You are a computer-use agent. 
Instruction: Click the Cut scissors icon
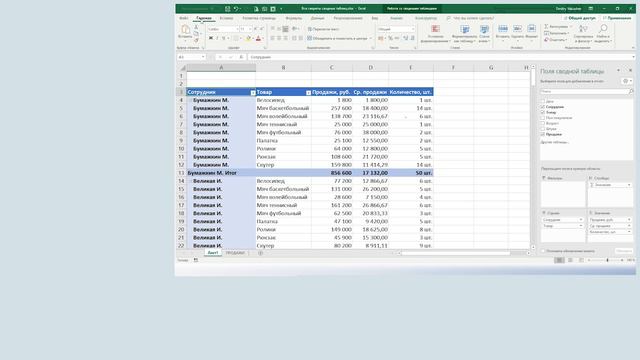[x=196, y=27]
